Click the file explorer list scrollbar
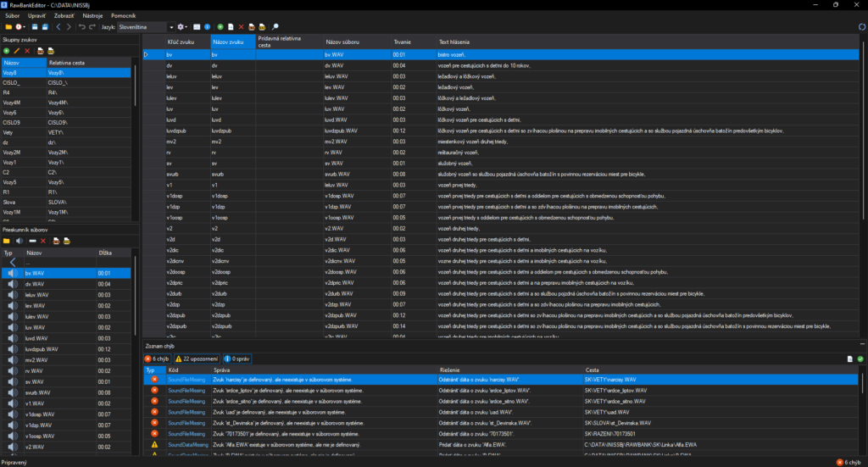Viewport: 868px width, 467px height. point(135,296)
